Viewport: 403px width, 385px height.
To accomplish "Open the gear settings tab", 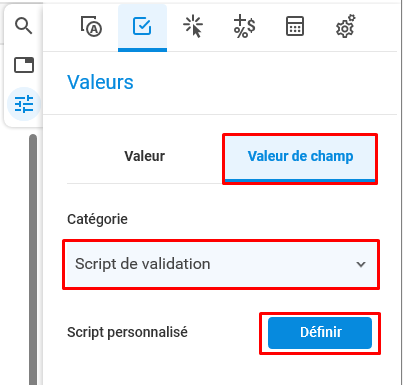I will [346, 26].
